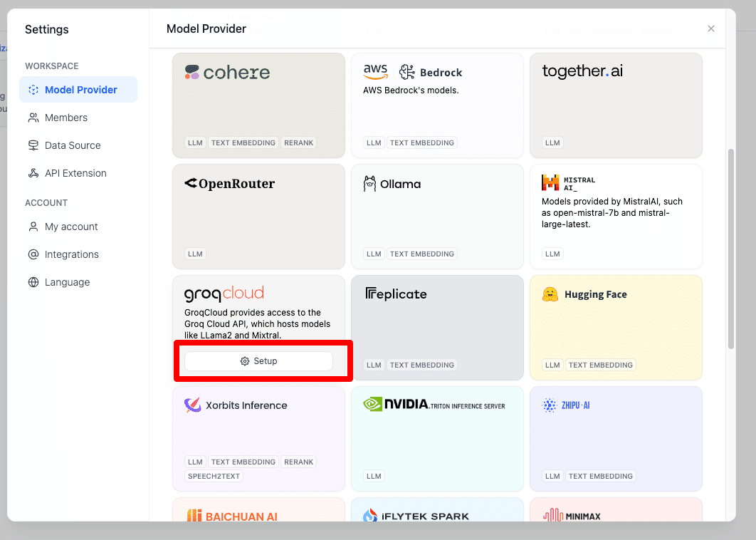Screen dimensions: 756x540
Task: Click the groqcloud logo
Action: click(224, 294)
